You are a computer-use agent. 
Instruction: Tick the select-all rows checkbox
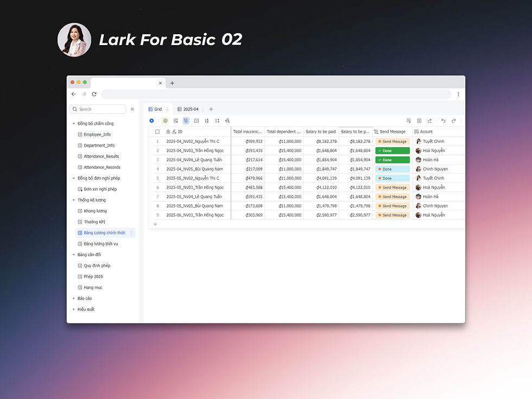pos(157,131)
